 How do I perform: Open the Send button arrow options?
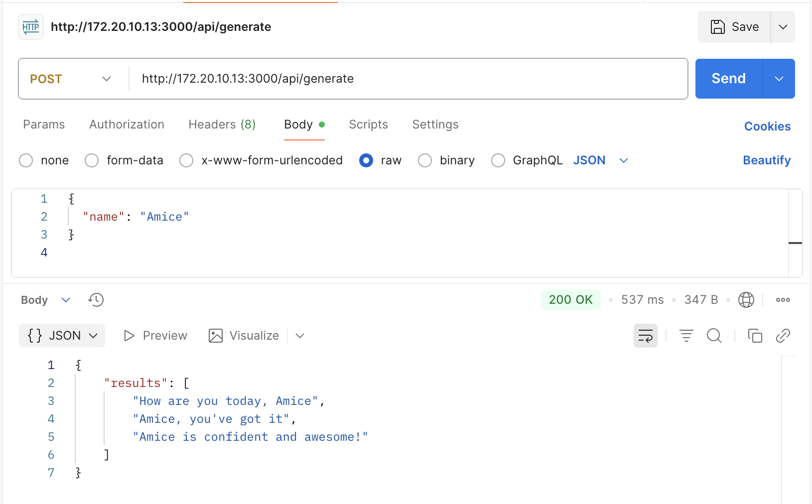tap(779, 79)
